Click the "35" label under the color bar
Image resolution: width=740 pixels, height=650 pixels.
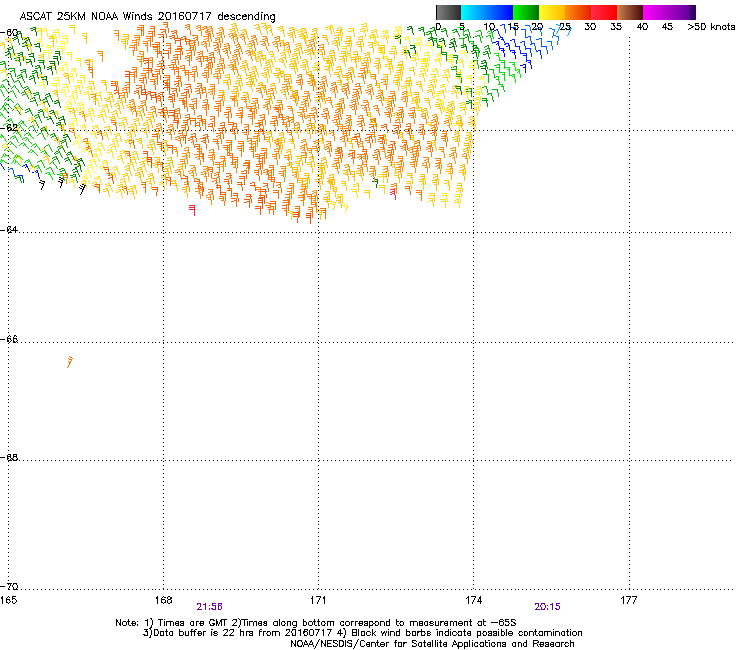(616, 27)
